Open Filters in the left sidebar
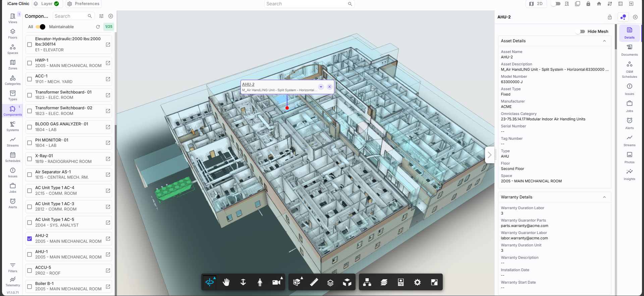This screenshot has height=296, width=644. click(x=13, y=268)
